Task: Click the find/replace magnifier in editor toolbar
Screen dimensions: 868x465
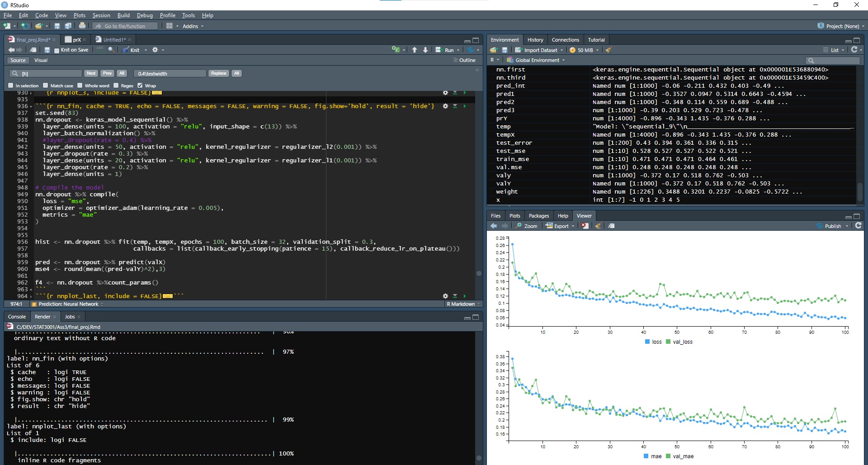Action: (x=111, y=50)
